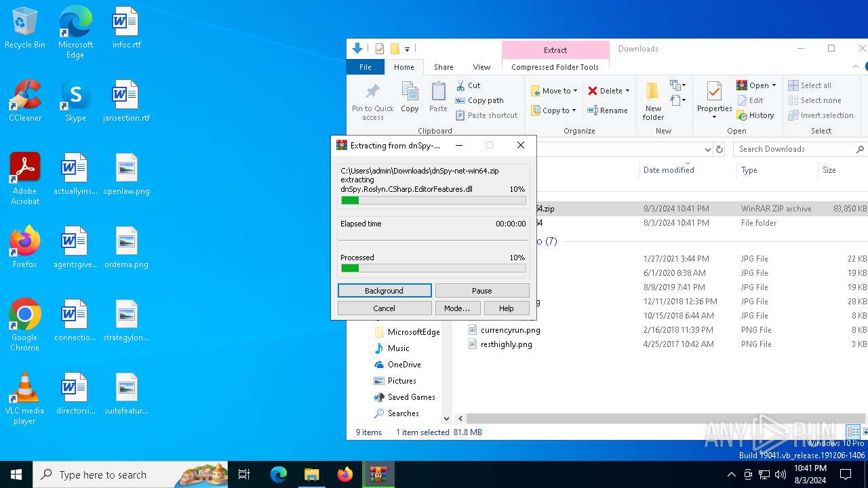Click New folder in ribbon

tap(653, 102)
